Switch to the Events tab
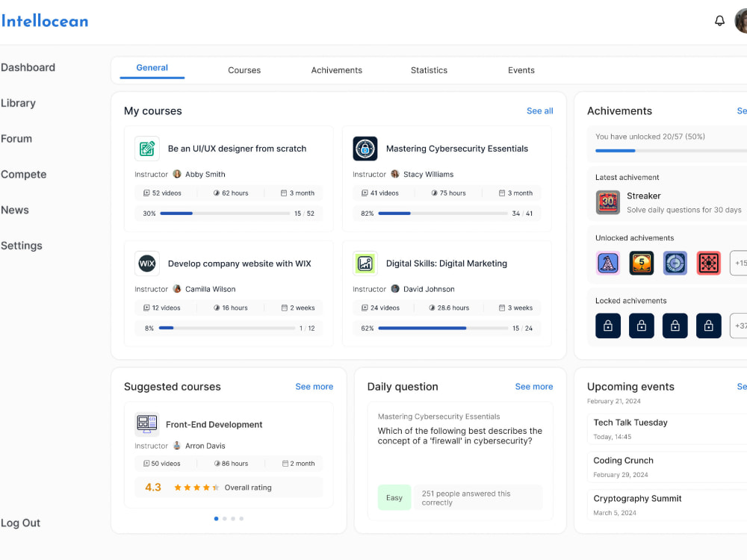This screenshot has height=560, width=747. pos(521,70)
